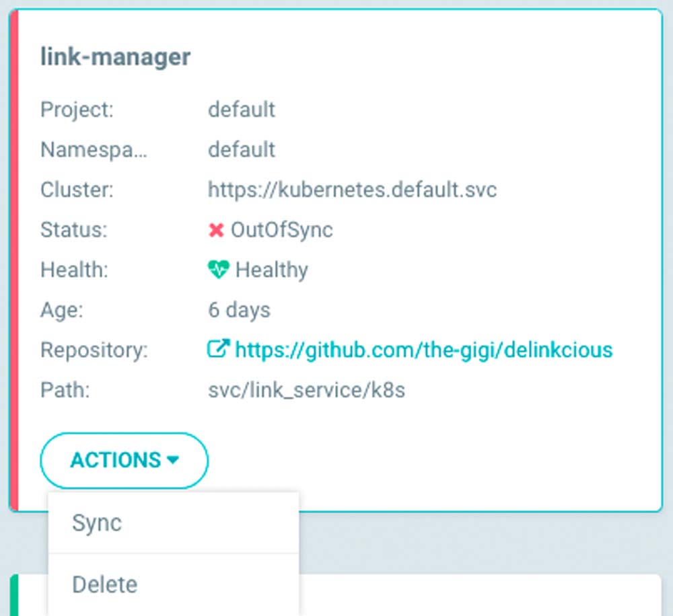Image resolution: width=673 pixels, height=616 pixels.
Task: Select the OutOfSync status text
Action: click(281, 230)
